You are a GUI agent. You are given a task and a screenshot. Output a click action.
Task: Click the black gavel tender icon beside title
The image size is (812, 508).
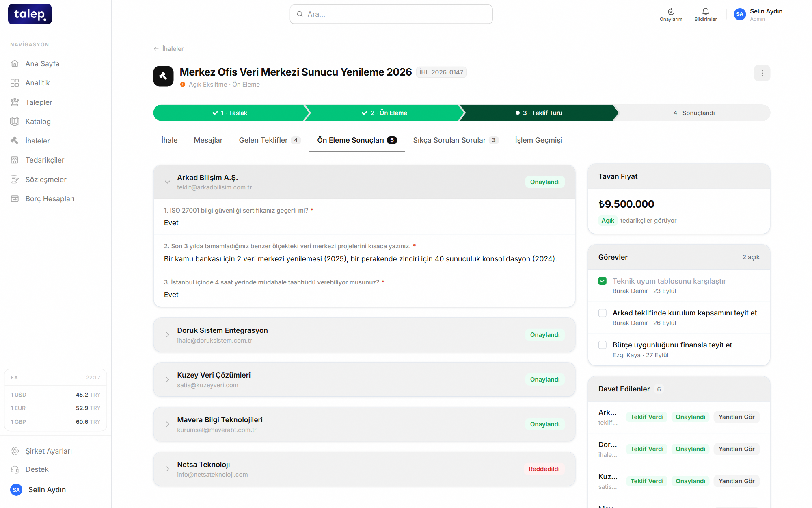pyautogui.click(x=163, y=76)
